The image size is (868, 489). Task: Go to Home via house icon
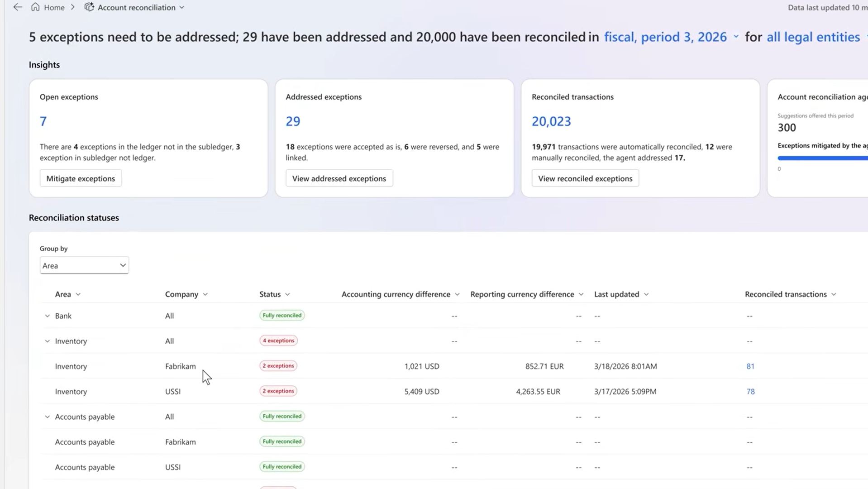pyautogui.click(x=35, y=7)
